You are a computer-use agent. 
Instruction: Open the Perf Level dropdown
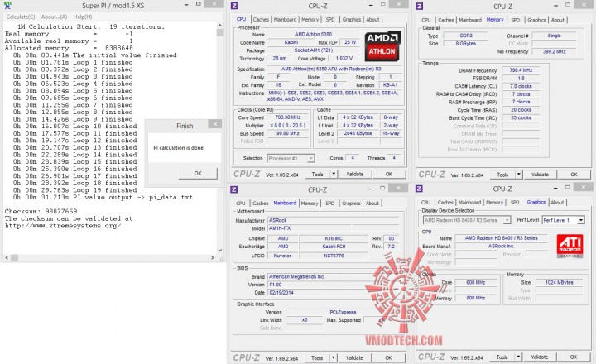pyautogui.click(x=564, y=220)
